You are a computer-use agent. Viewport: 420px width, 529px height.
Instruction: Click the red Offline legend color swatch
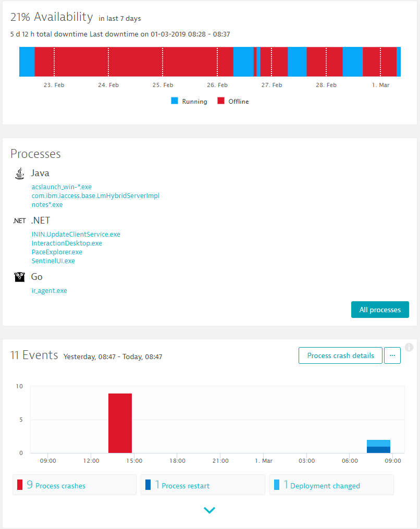223,101
